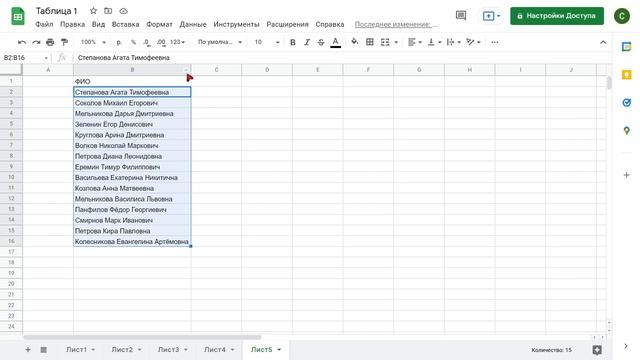This screenshot has height=360, width=640.
Task: Toggle strikethrough formatting
Action: (321, 42)
